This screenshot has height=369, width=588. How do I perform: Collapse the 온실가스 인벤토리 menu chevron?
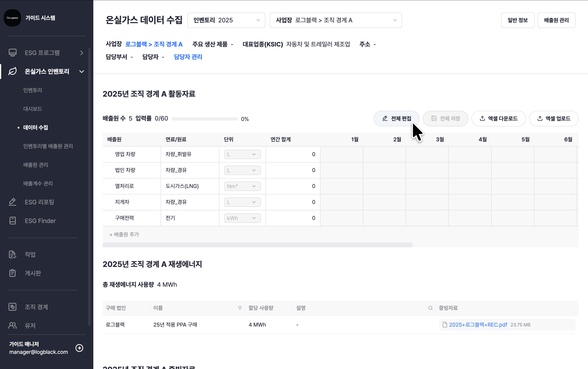pyautogui.click(x=82, y=72)
